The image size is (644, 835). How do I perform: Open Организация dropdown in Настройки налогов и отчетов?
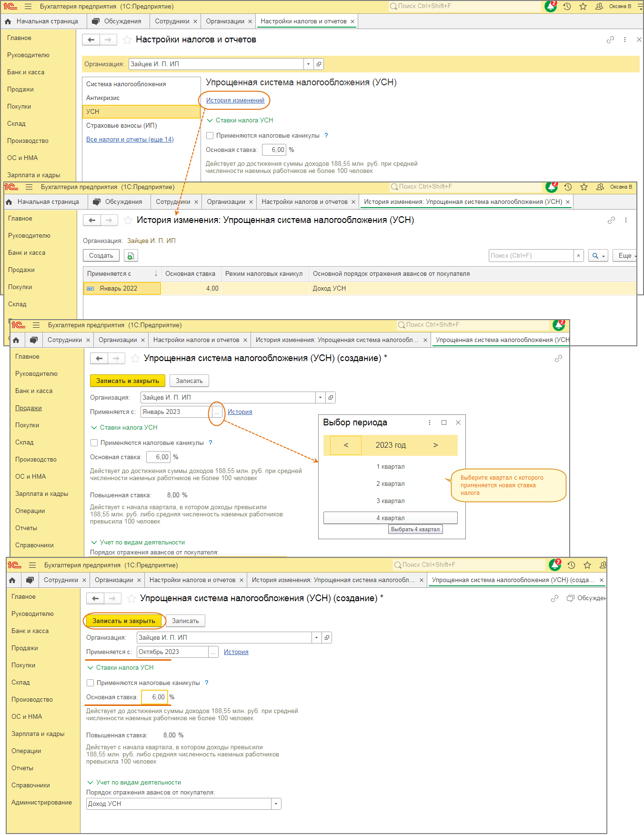(x=309, y=64)
